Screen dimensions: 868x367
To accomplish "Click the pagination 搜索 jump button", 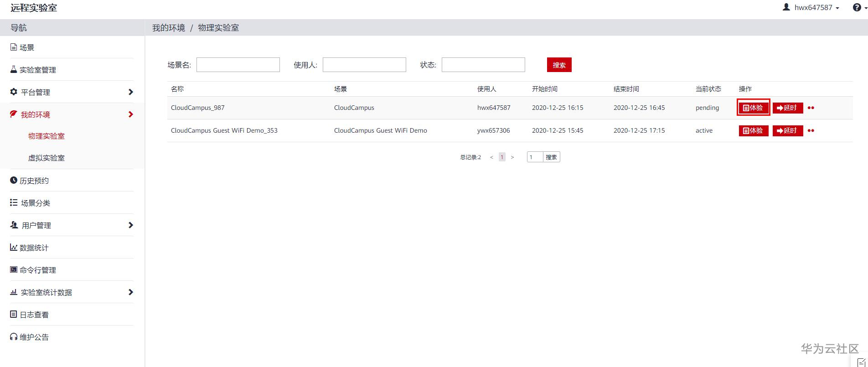I will [x=552, y=157].
